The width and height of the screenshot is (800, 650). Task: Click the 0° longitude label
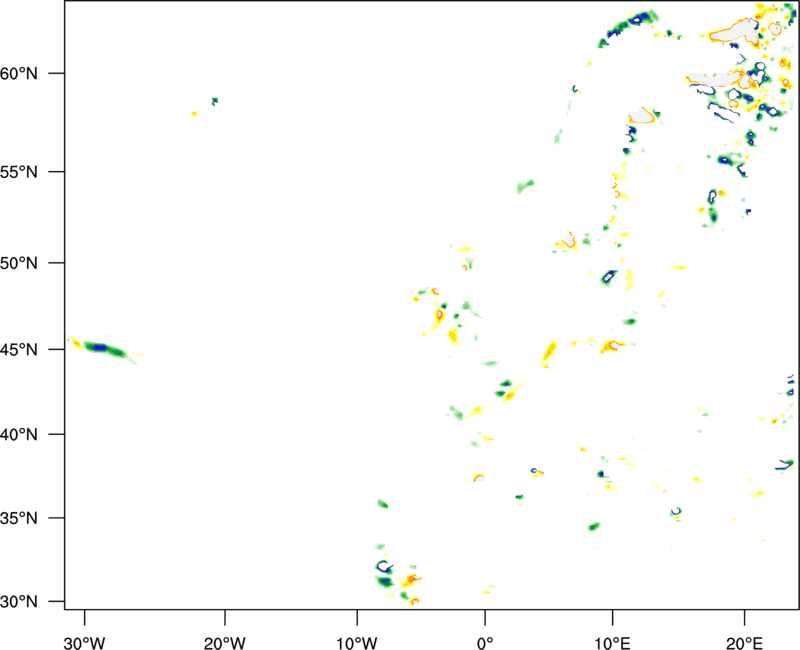(485, 643)
